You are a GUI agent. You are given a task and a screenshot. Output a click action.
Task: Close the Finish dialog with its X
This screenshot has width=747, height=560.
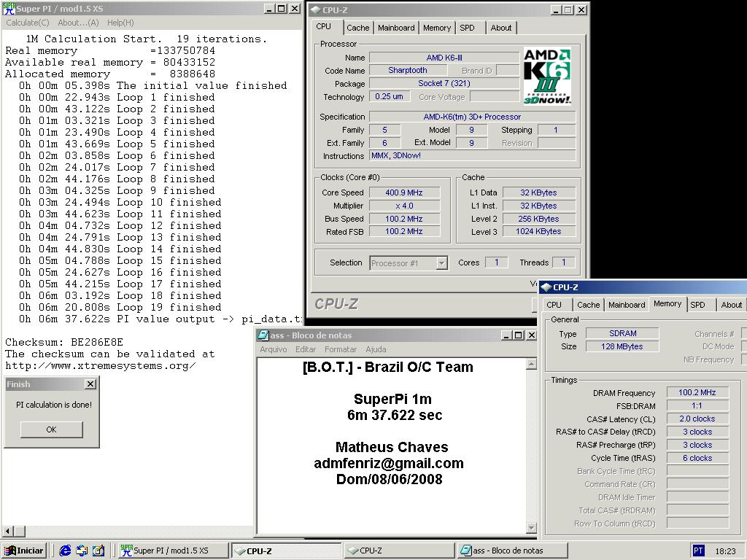pyautogui.click(x=90, y=384)
